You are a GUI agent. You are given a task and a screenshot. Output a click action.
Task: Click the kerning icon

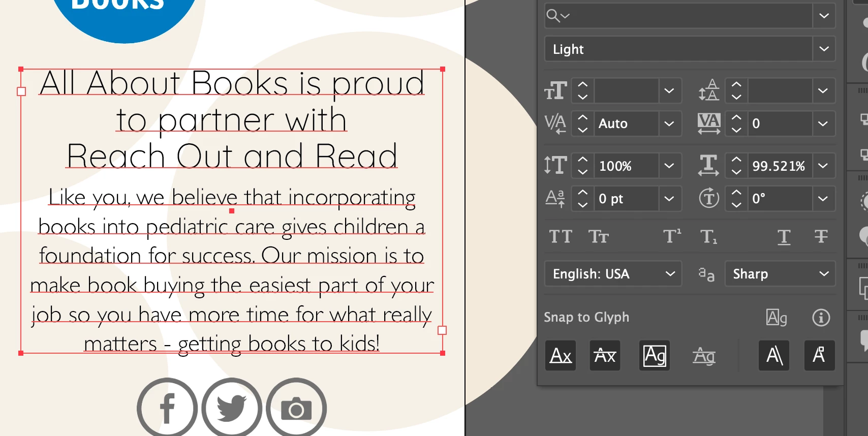click(x=555, y=123)
